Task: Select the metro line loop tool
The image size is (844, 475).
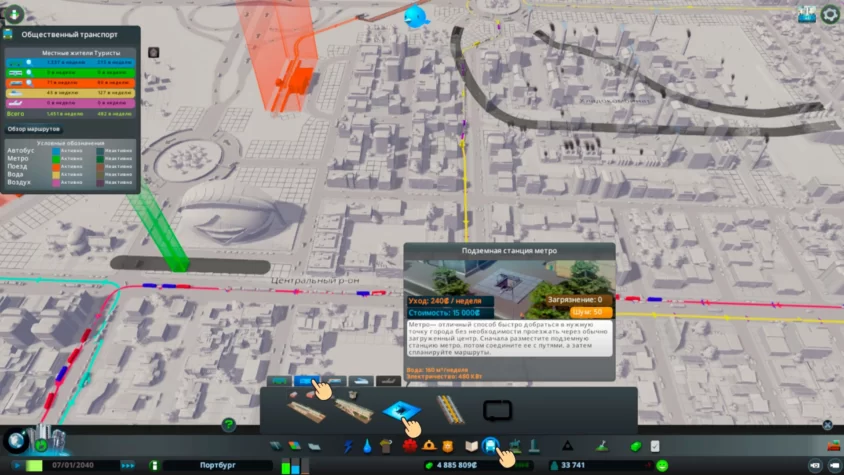Action: coord(497,411)
